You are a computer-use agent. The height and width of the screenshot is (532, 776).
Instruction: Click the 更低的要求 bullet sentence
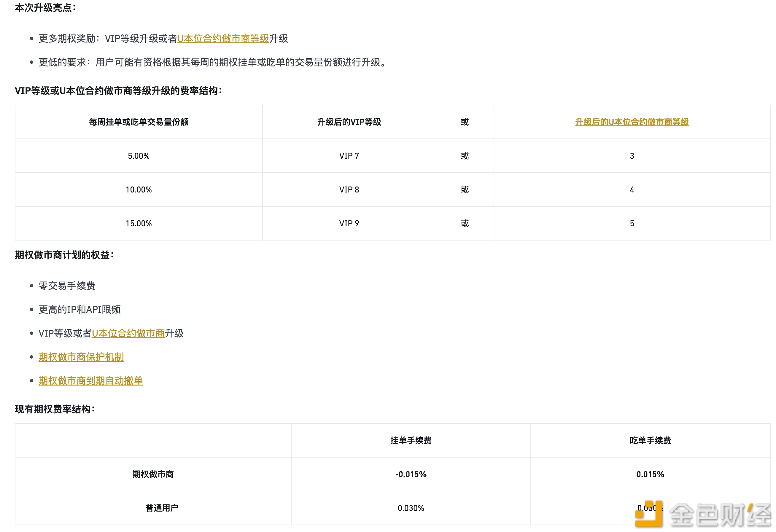213,62
